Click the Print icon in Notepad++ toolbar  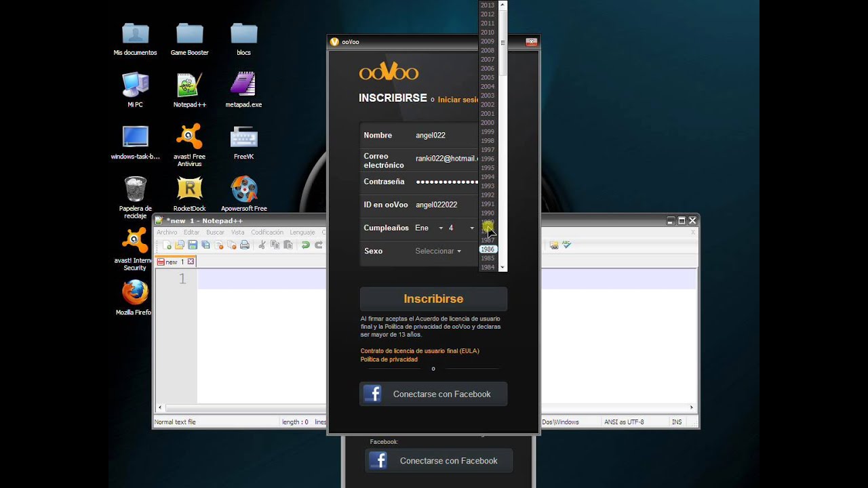point(245,245)
